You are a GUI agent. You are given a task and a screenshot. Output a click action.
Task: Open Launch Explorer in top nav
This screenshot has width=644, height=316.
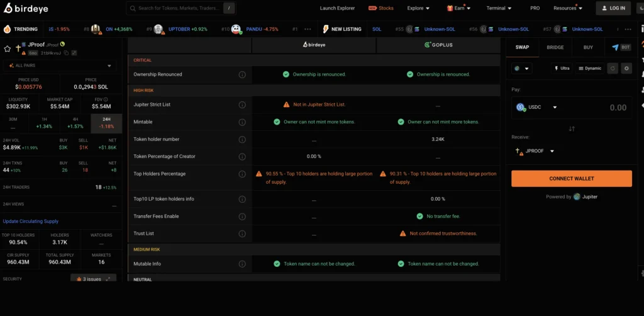pos(337,8)
